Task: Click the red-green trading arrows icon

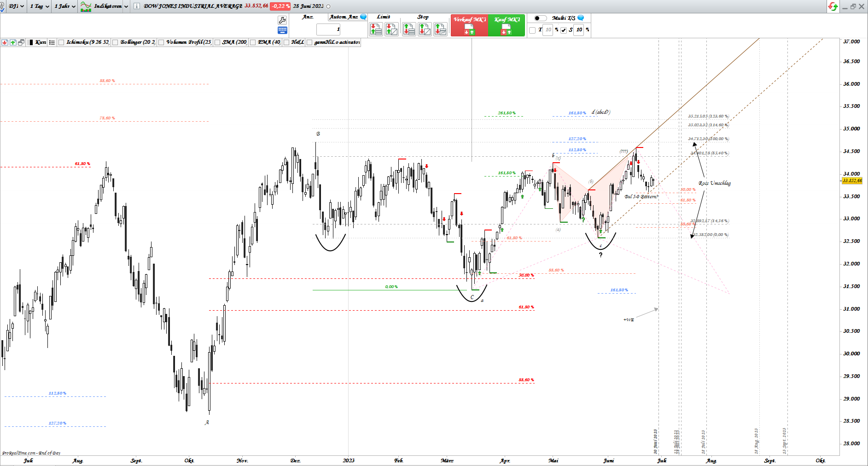Action: (833, 6)
